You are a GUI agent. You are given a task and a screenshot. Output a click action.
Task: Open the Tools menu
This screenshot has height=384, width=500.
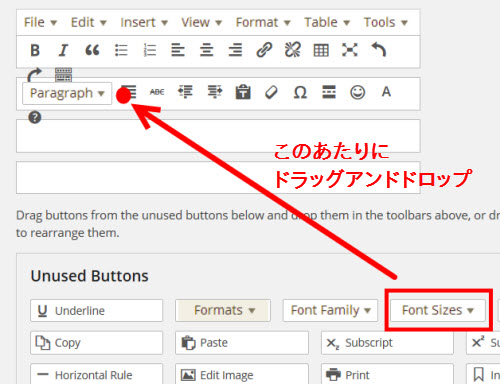(386, 23)
